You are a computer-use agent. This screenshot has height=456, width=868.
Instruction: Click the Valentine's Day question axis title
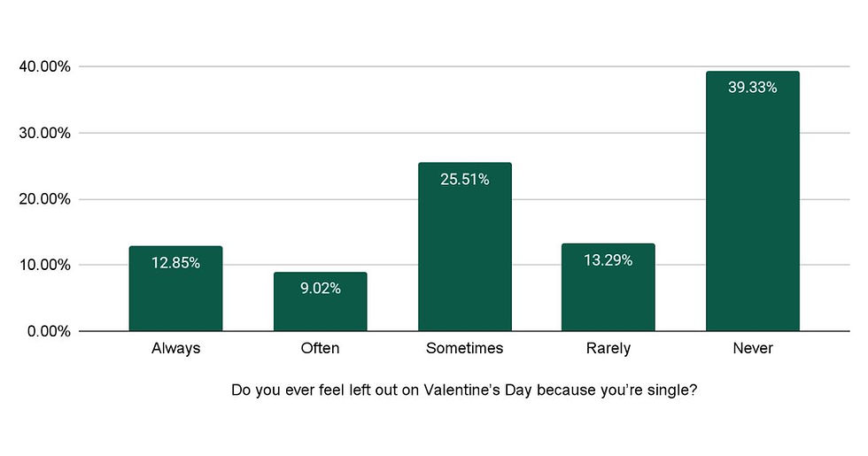pos(464,390)
